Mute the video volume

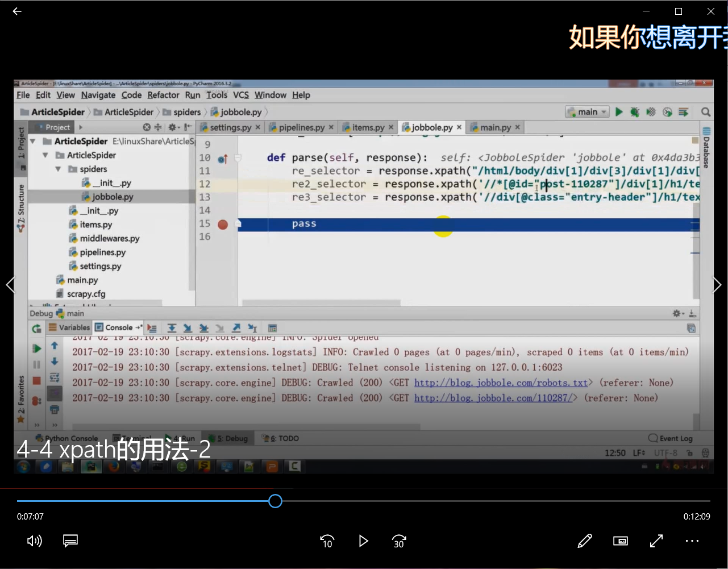(35, 541)
